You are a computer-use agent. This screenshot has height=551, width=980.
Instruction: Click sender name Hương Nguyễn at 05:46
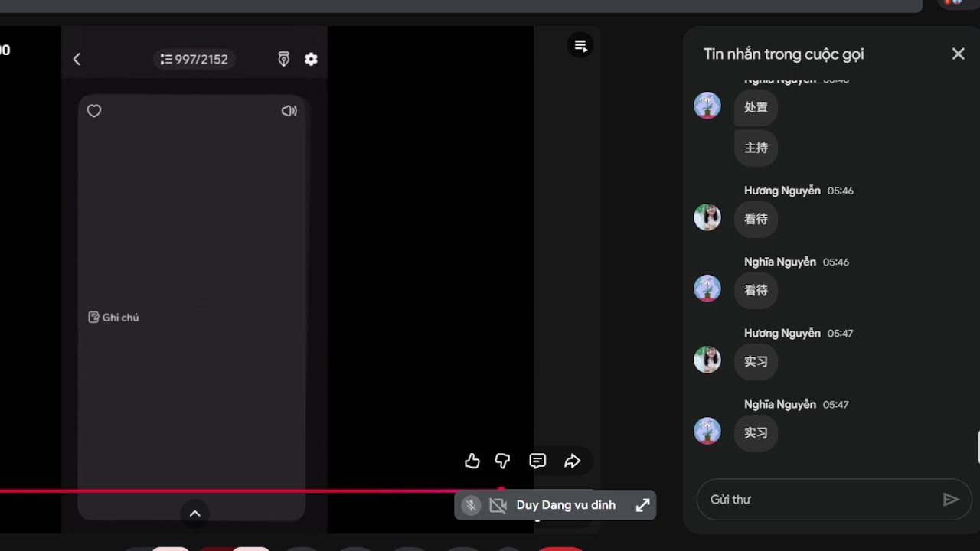pos(782,191)
